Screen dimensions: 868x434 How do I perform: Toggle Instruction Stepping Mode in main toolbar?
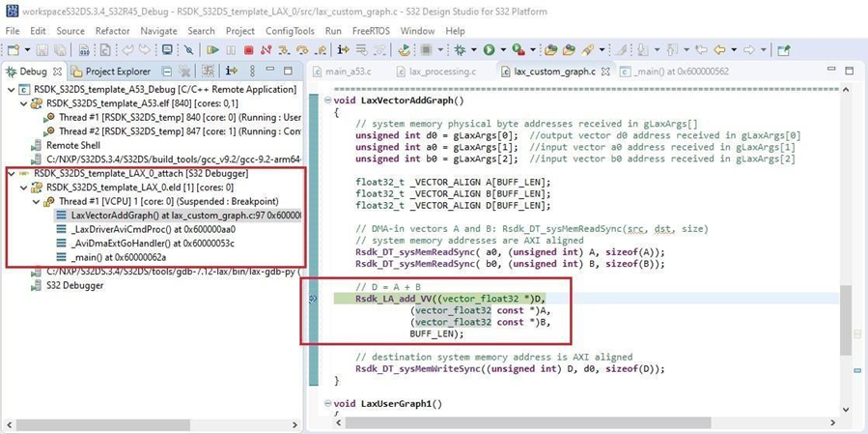[343, 50]
